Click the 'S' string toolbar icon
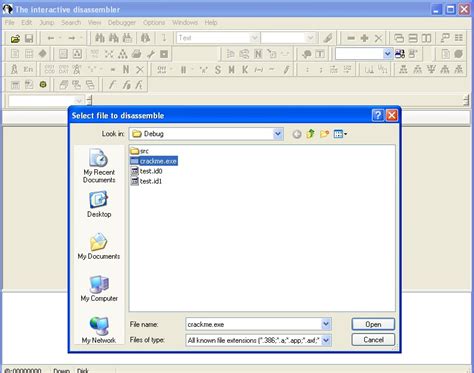Screen dimensions: 474x373 tap(218, 69)
